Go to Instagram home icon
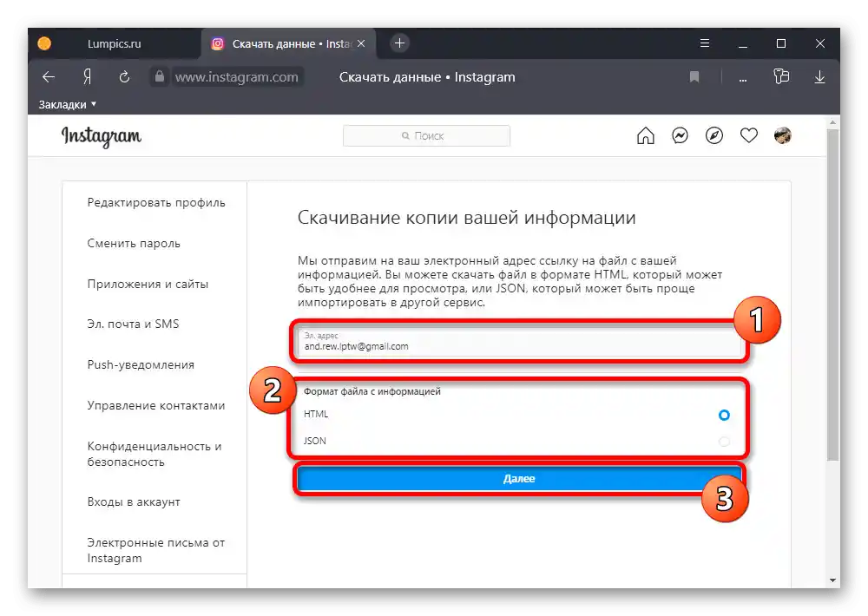This screenshot has width=868, height=616. point(646,135)
